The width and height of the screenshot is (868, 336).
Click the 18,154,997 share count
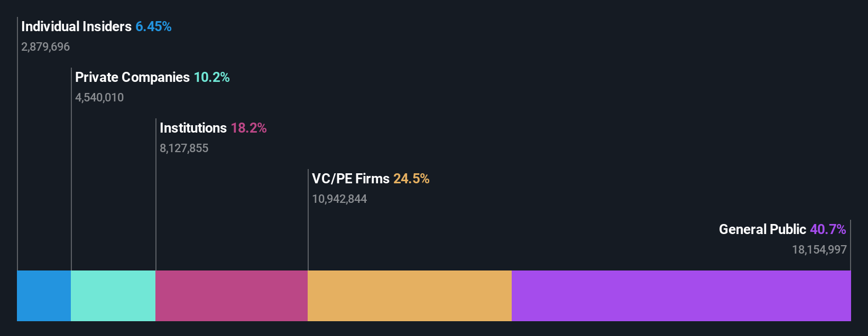point(819,250)
